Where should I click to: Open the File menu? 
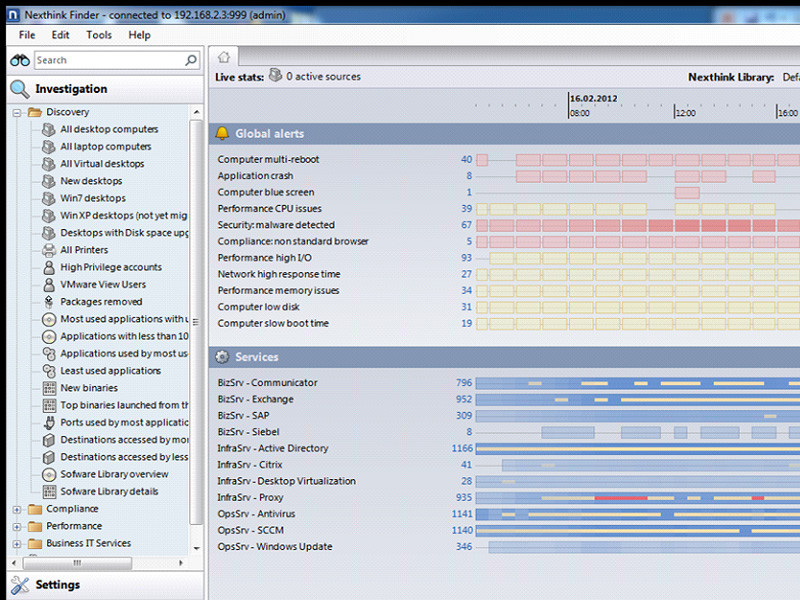click(x=27, y=35)
